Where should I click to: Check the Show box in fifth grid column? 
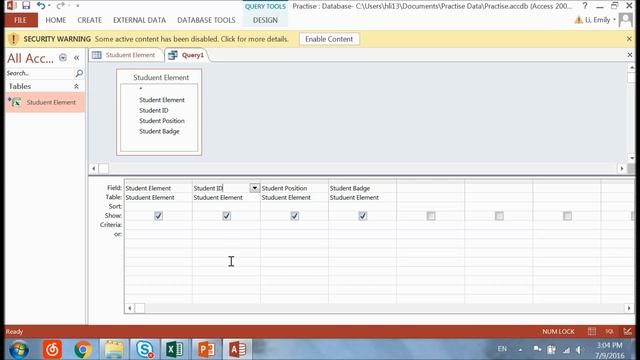(x=431, y=216)
